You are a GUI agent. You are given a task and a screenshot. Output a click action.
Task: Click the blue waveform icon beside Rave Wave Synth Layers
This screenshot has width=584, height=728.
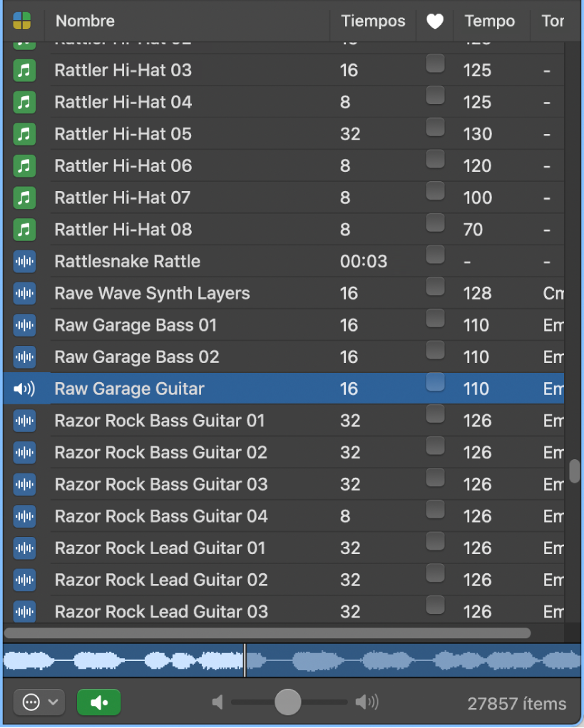tap(24, 293)
